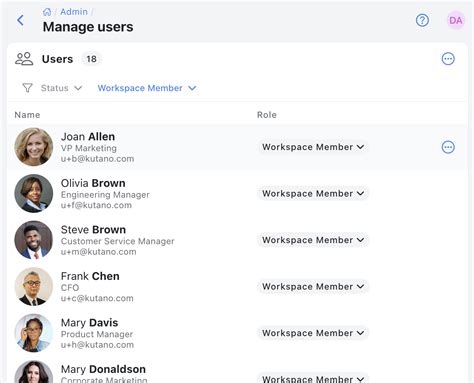Click Mary Donaldson's profile photo

point(34,372)
